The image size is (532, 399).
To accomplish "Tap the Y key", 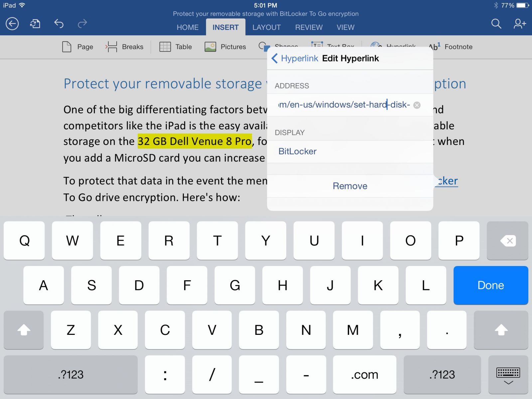I will coord(266,240).
